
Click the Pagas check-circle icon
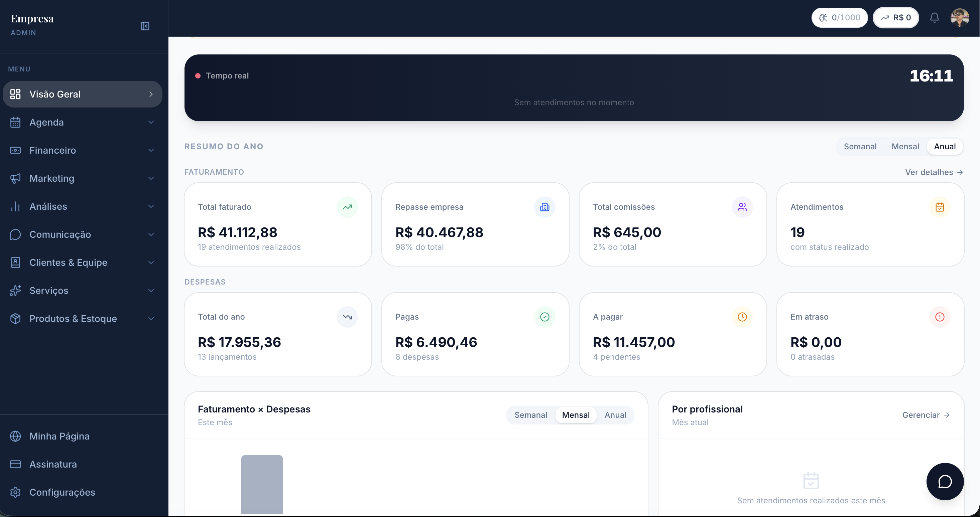point(544,317)
